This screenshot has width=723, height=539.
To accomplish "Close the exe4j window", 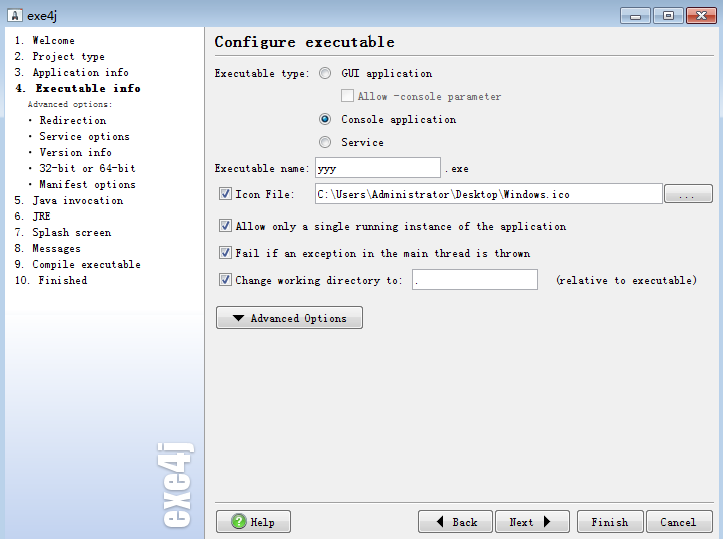I will point(701,16).
